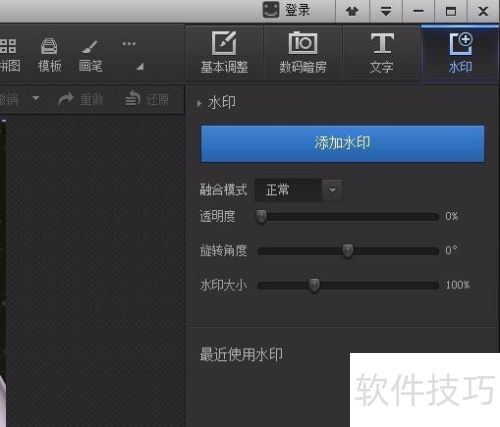Open the skin shirt icon in title bar
500x427 pixels.
point(352,11)
